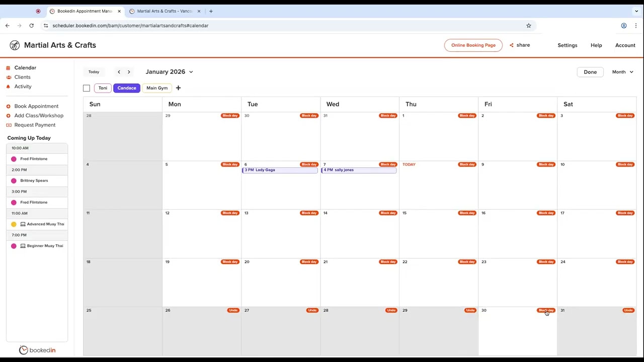Click TODAY label in calendar

pos(409,164)
